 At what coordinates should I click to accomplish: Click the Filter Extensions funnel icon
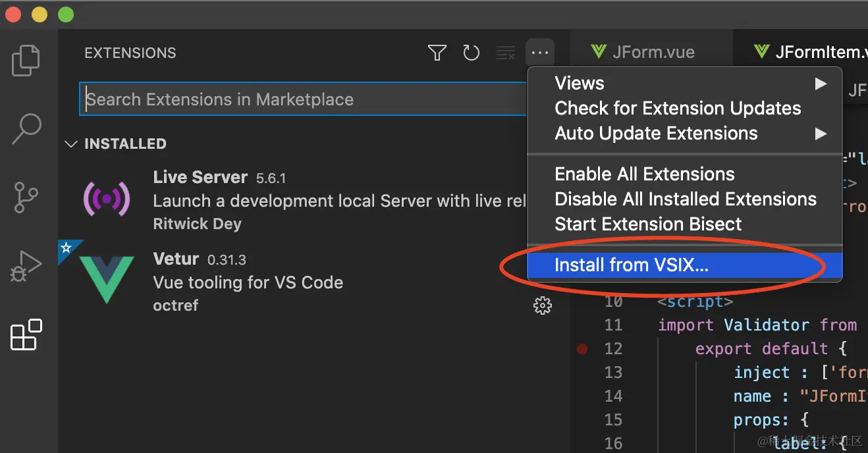(437, 53)
